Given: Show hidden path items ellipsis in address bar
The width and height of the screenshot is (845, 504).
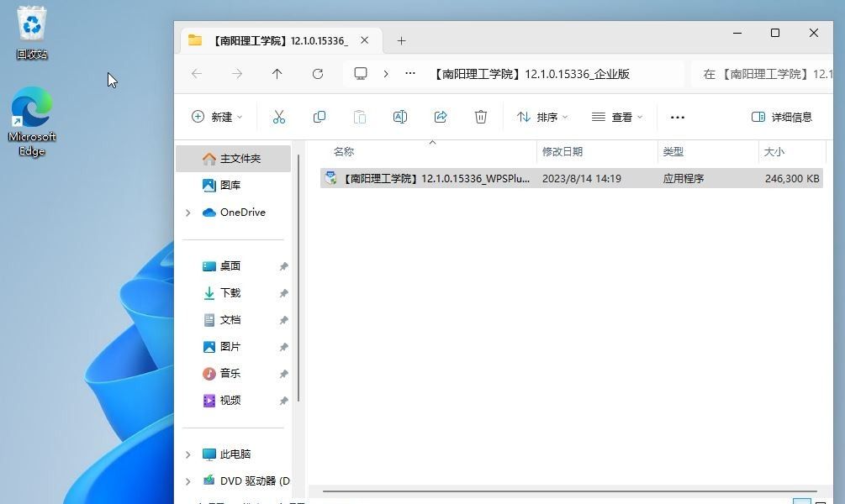Looking at the screenshot, I should coord(410,74).
